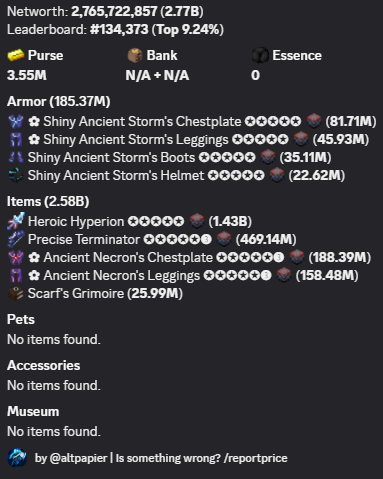Click the @altpapier author mention
Image resolution: width=383 pixels, height=479 pixels.
point(78,458)
